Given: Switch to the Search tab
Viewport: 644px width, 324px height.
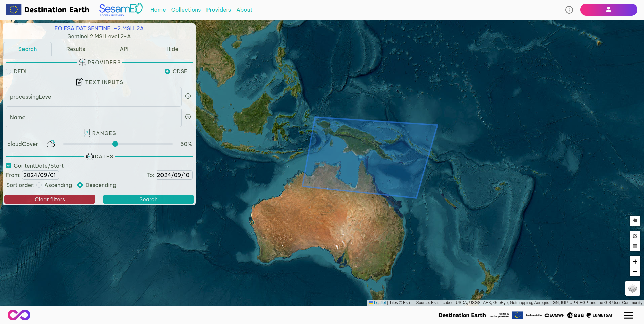Looking at the screenshot, I should pos(28,49).
